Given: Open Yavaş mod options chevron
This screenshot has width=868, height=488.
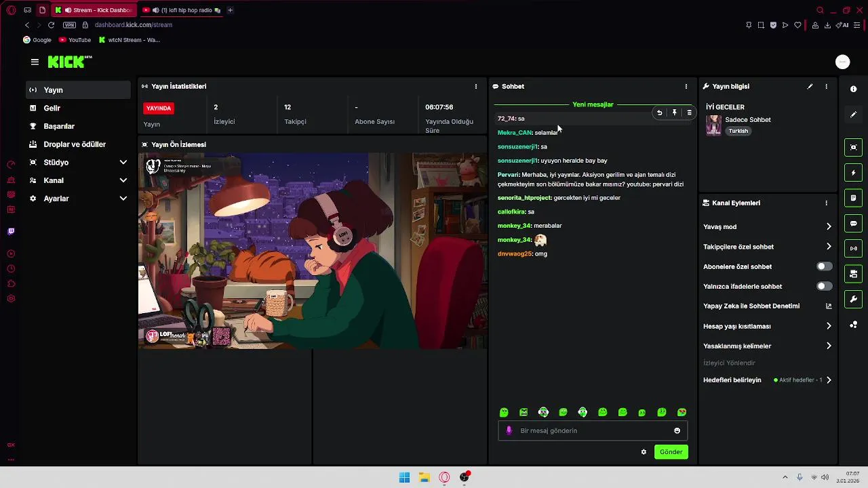Looking at the screenshot, I should pos(828,227).
